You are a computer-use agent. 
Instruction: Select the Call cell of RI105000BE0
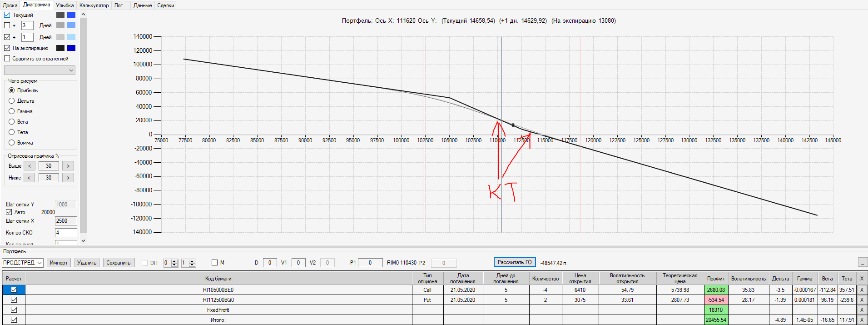point(427,290)
